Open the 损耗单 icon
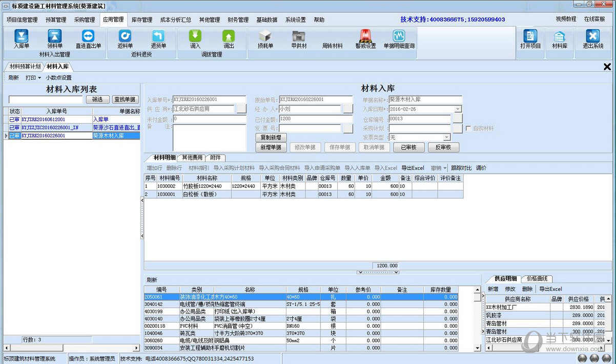This screenshot has width=616, height=364. coord(265,39)
